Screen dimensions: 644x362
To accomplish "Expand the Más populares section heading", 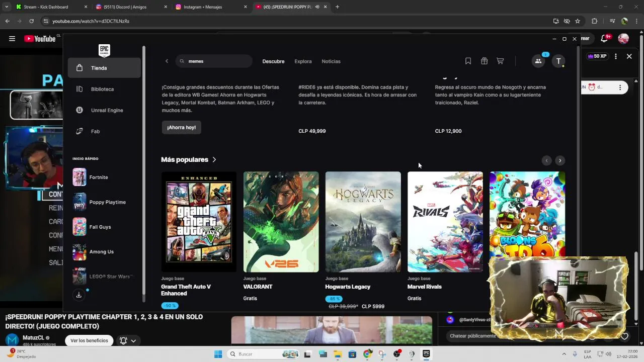I will [x=189, y=159].
